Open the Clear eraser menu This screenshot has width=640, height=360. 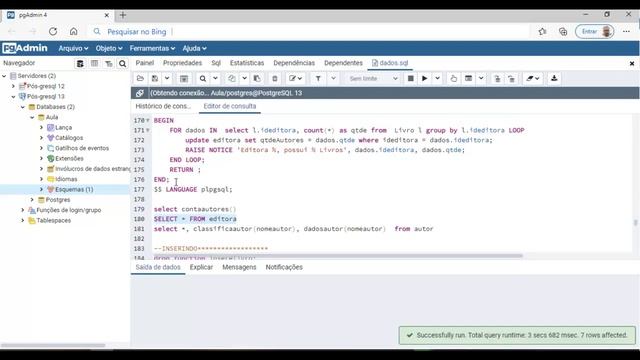[x=533, y=78]
